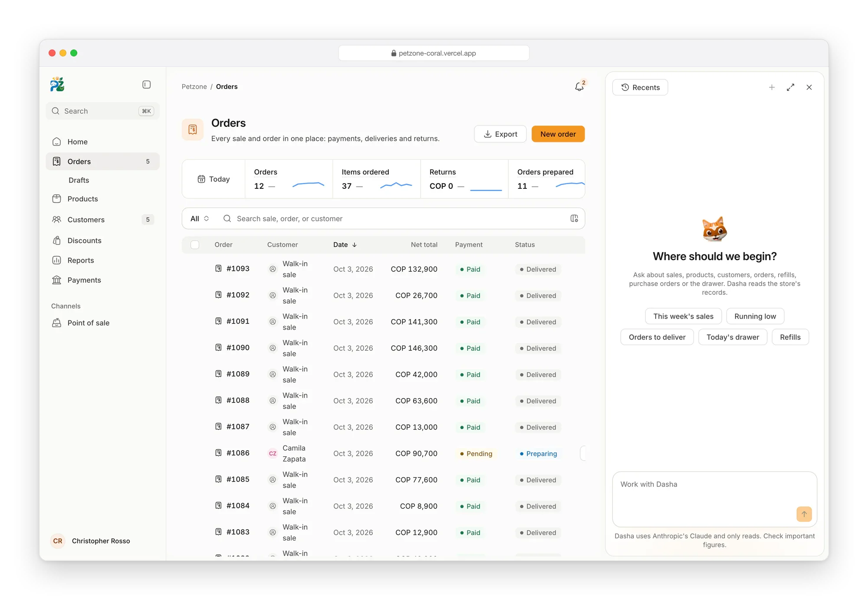Export the orders list
This screenshot has height=600, width=868.
[x=500, y=134]
